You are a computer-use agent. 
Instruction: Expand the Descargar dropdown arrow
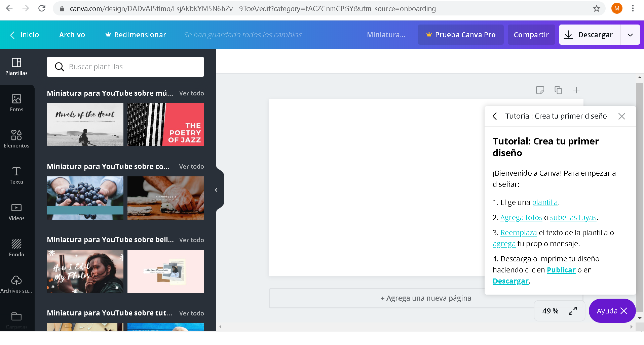coord(630,35)
